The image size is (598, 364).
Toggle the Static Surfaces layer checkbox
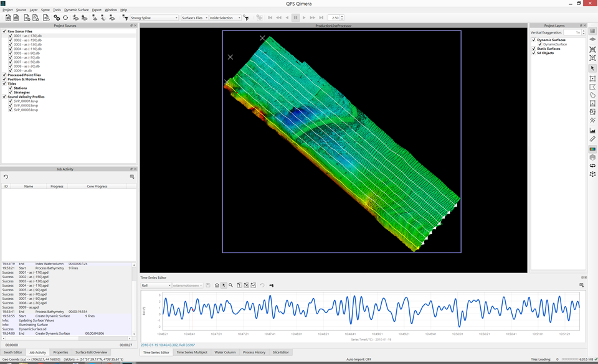[x=534, y=49]
